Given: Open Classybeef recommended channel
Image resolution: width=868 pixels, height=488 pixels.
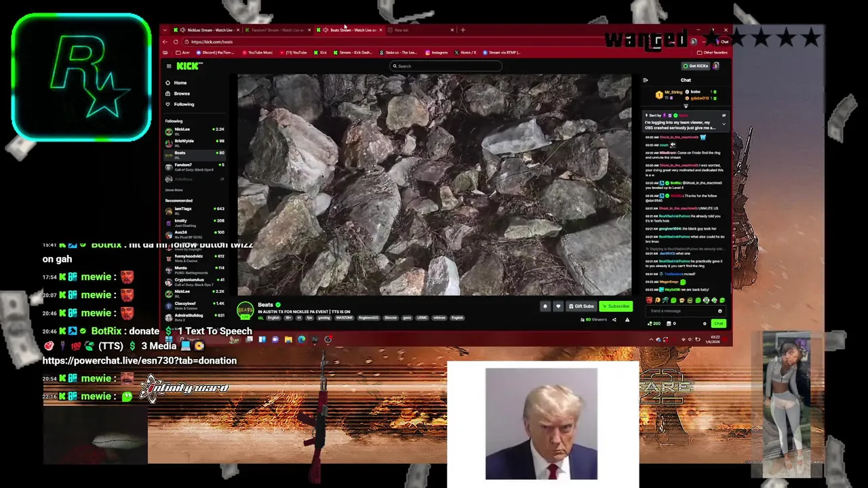Looking at the screenshot, I should coord(195,305).
